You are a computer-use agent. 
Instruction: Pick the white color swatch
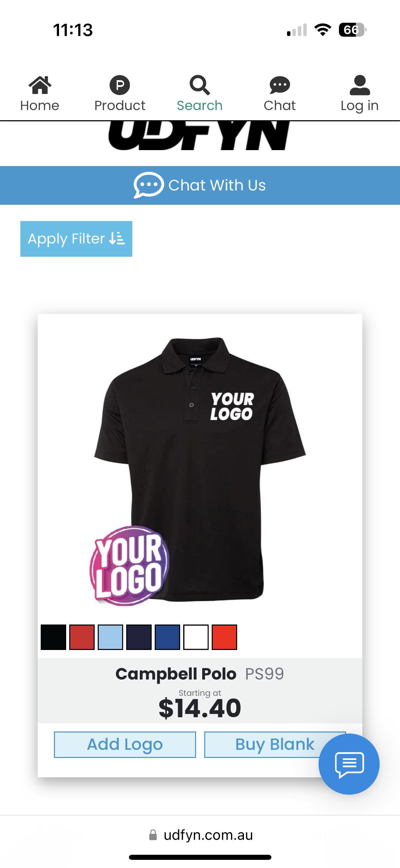pyautogui.click(x=196, y=637)
